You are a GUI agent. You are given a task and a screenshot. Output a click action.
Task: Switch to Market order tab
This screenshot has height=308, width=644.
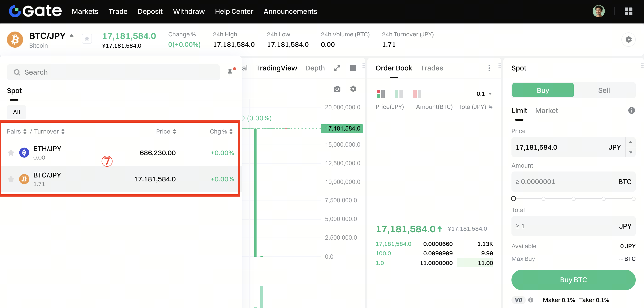(546, 110)
